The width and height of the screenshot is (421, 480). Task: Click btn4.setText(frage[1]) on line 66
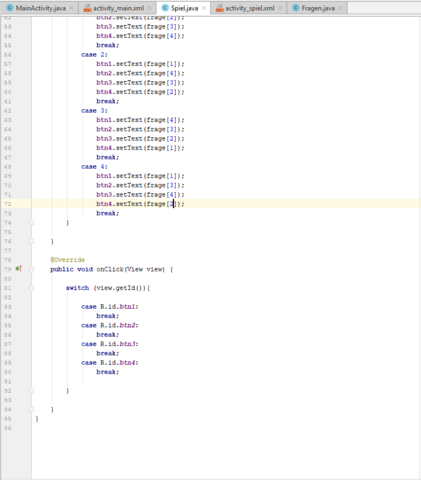pos(140,148)
